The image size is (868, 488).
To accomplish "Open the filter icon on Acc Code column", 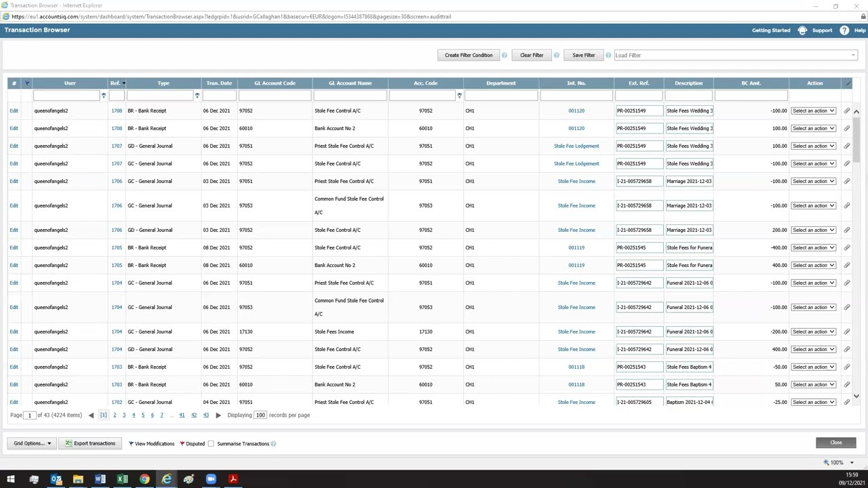I will 459,96.
